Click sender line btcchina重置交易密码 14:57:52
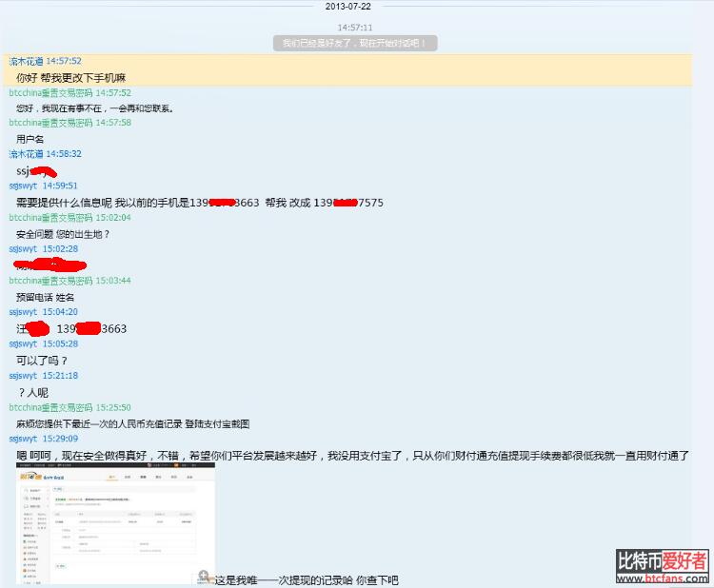The image size is (714, 588). pos(70,93)
